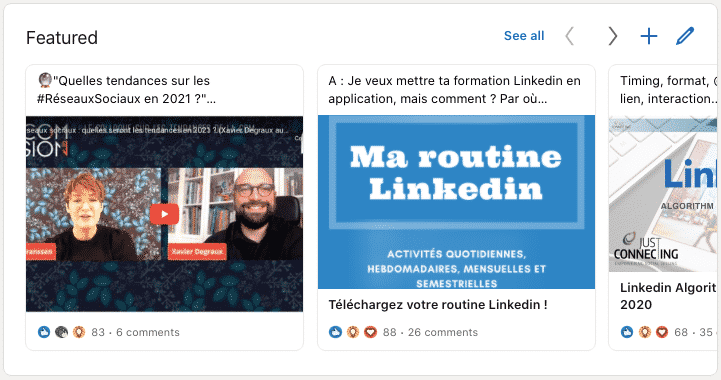Go to next featured items with right chevron
The width and height of the screenshot is (721, 380).
point(612,36)
